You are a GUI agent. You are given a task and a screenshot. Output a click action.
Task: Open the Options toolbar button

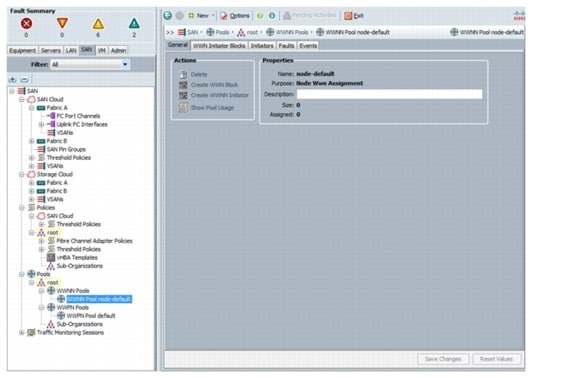pos(235,16)
